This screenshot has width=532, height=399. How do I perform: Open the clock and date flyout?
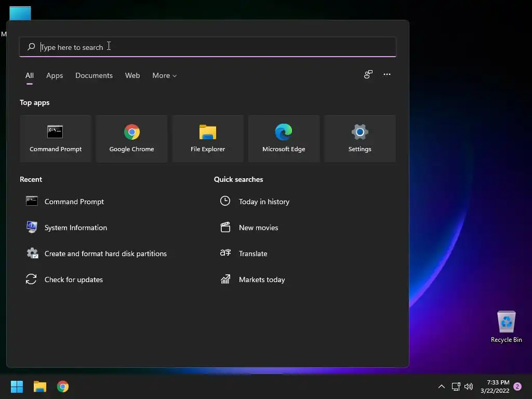(495, 387)
